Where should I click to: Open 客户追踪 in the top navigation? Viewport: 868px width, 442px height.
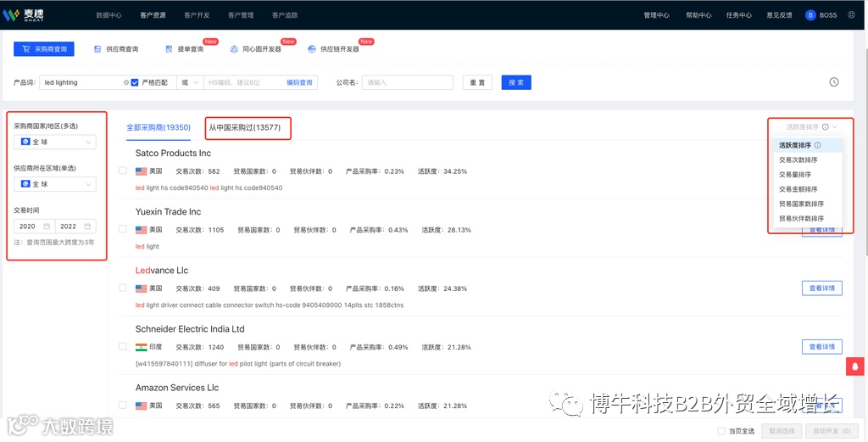pos(285,15)
